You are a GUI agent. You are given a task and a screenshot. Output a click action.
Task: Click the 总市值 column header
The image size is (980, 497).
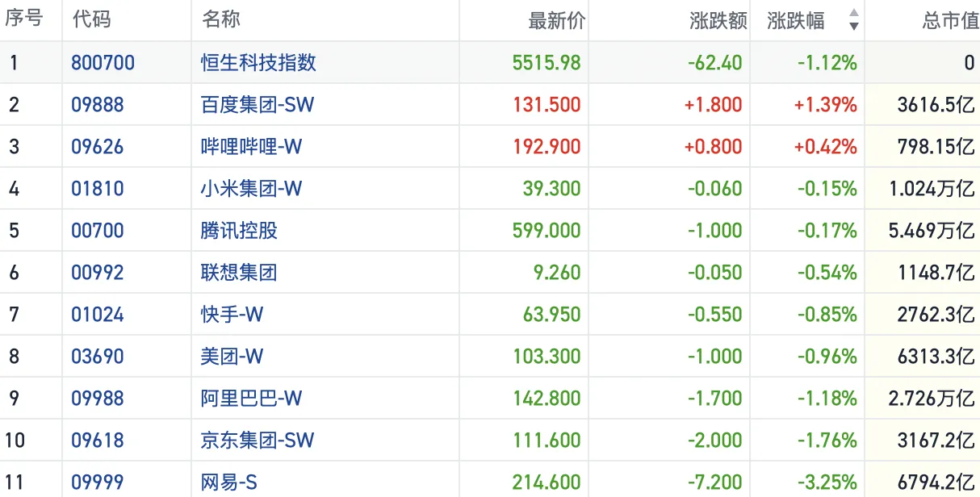click(950, 20)
